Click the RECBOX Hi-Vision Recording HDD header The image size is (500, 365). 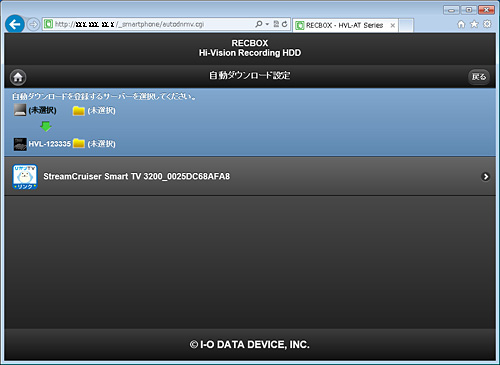pyautogui.click(x=250, y=48)
